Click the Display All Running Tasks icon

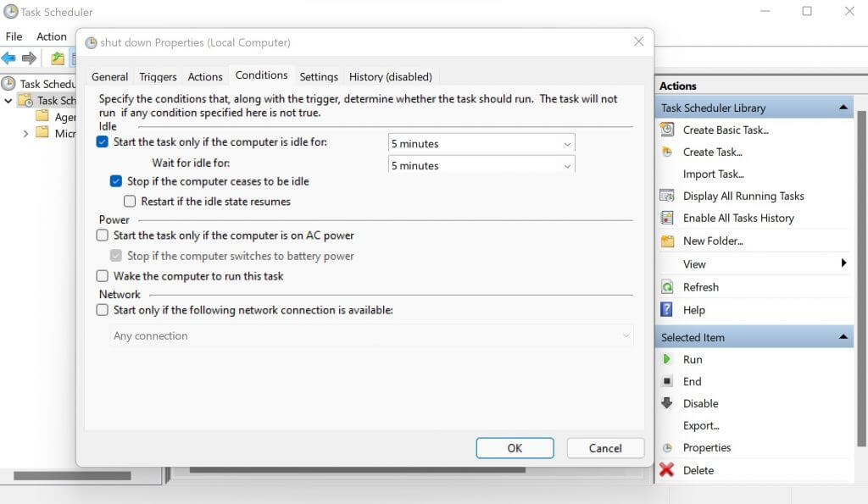point(667,196)
